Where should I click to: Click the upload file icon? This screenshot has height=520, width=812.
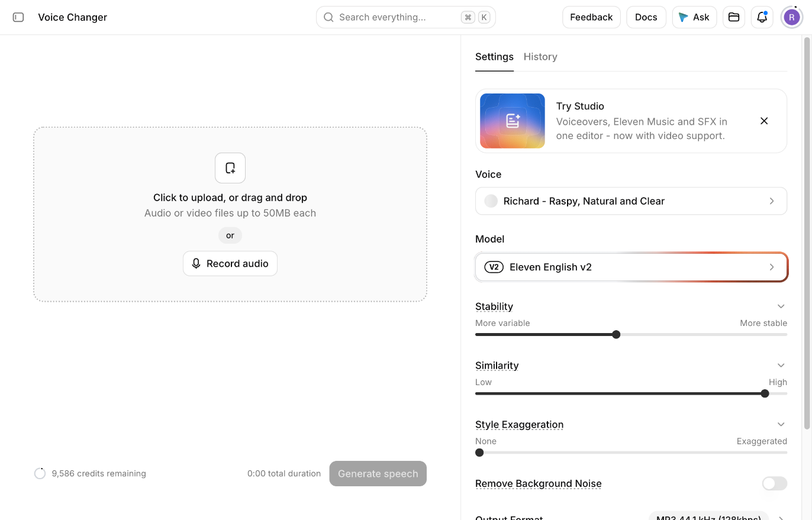tap(230, 168)
